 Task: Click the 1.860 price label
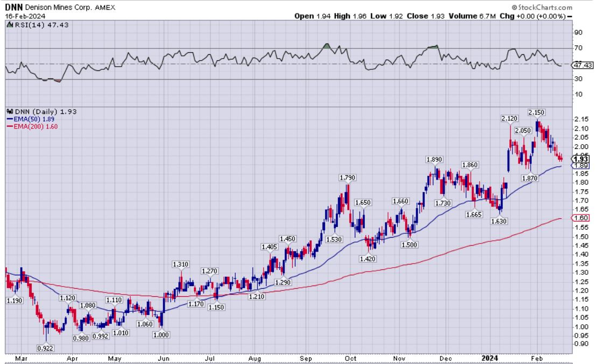[470, 165]
